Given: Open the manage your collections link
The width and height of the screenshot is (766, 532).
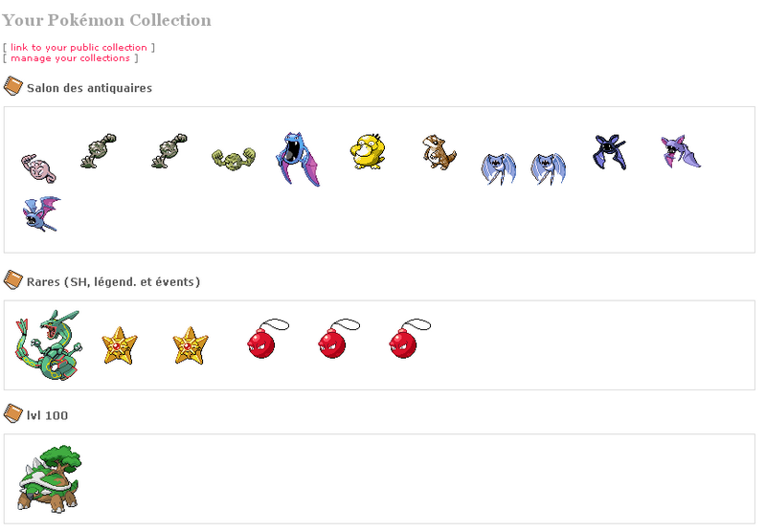Looking at the screenshot, I should pyautogui.click(x=72, y=58).
